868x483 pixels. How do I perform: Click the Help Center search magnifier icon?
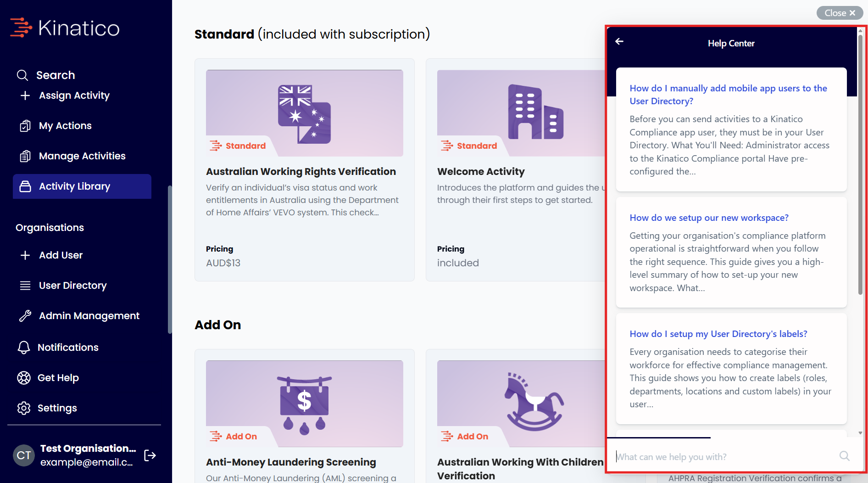pos(845,456)
